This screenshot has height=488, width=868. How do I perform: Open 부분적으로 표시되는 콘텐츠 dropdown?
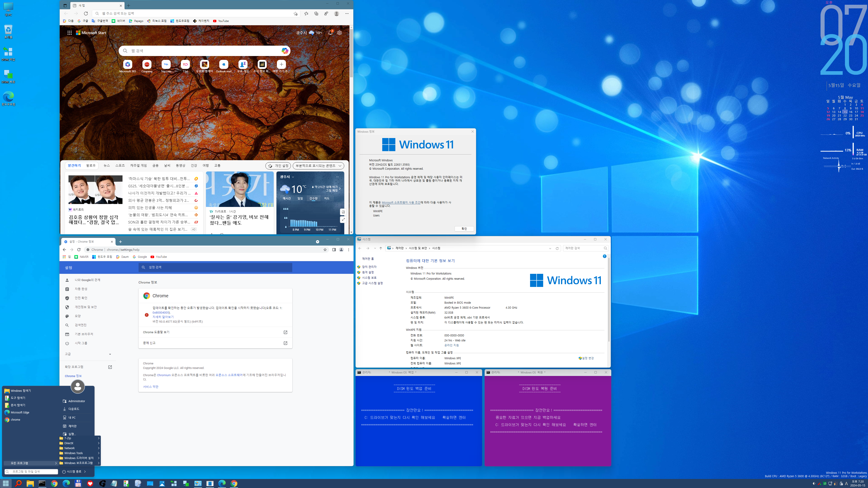[x=318, y=166]
